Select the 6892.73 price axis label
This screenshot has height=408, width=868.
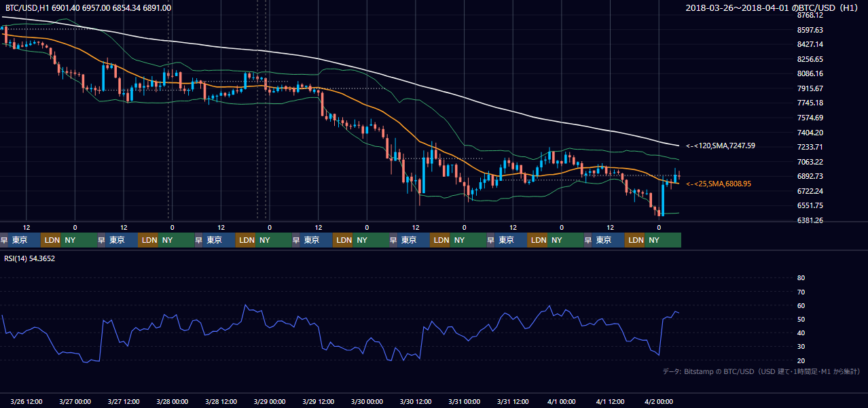point(810,176)
